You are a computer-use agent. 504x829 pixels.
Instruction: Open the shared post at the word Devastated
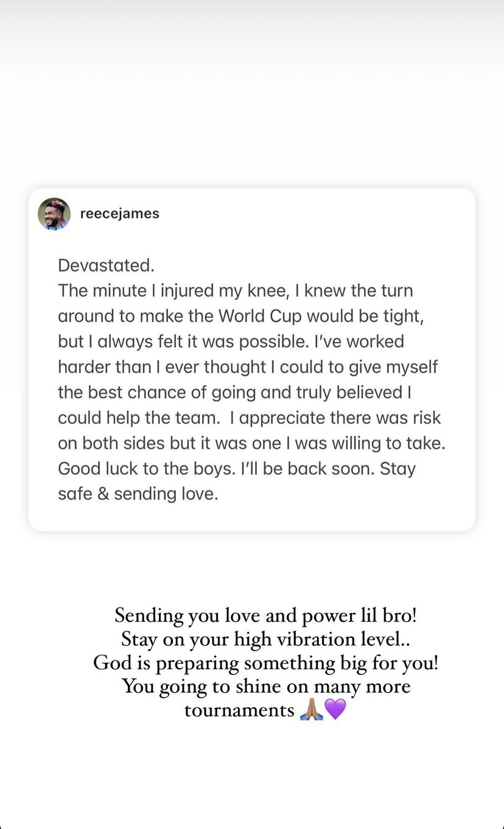(106, 265)
